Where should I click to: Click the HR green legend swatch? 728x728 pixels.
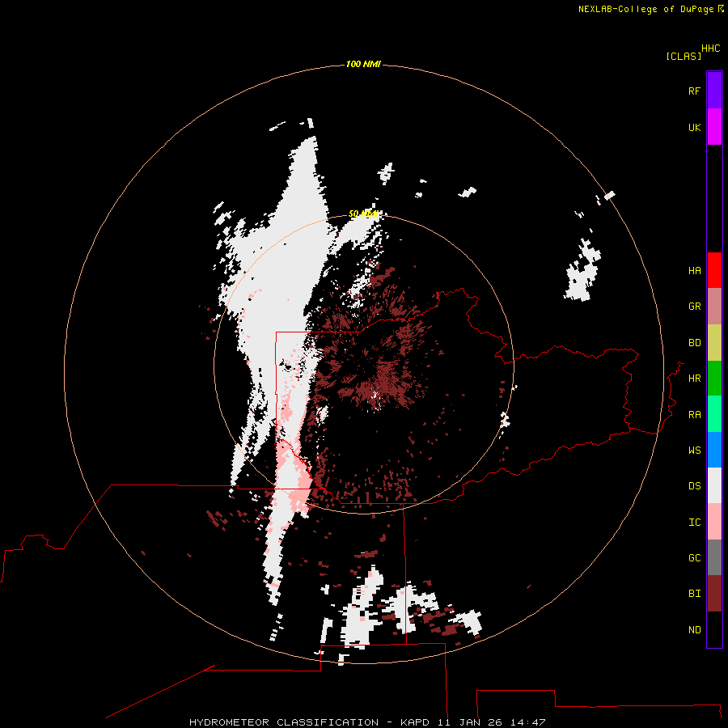click(714, 378)
